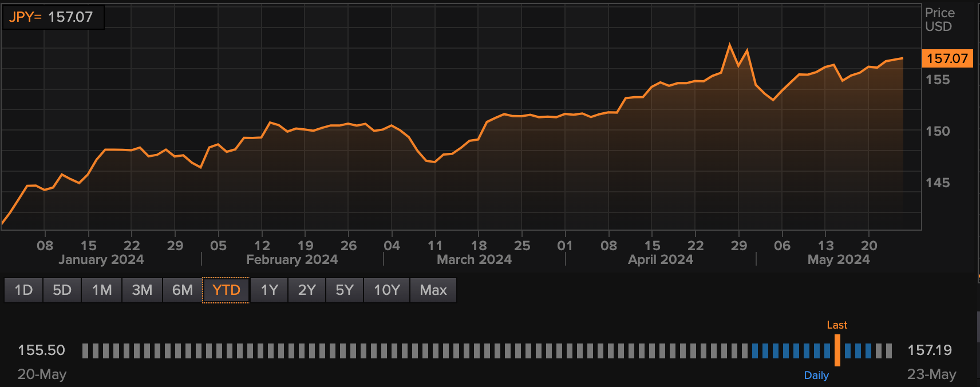Viewport: 980px width, 387px height.
Task: Select the 1D time range
Action: pyautogui.click(x=23, y=290)
